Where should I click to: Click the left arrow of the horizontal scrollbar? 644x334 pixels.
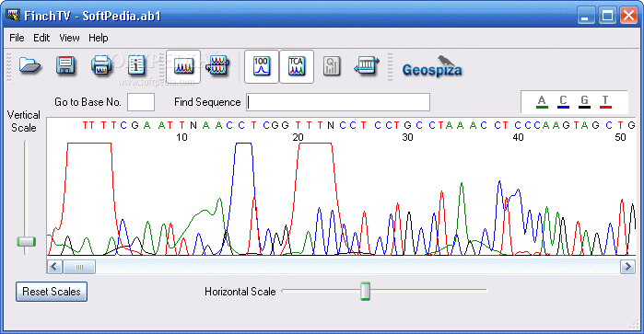(x=54, y=267)
